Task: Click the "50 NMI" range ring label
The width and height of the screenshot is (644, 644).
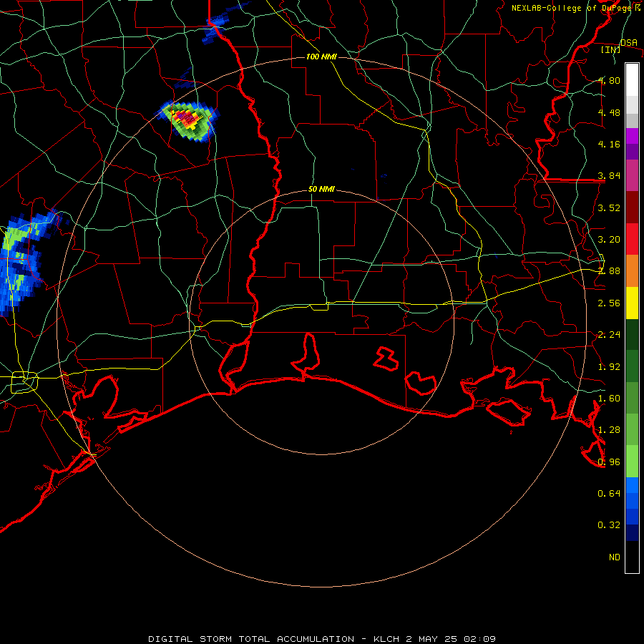Action: pyautogui.click(x=321, y=189)
